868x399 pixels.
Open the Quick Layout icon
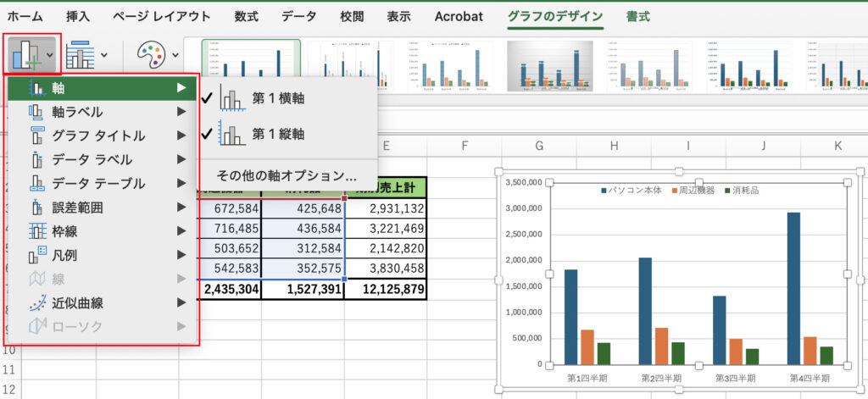[x=81, y=55]
